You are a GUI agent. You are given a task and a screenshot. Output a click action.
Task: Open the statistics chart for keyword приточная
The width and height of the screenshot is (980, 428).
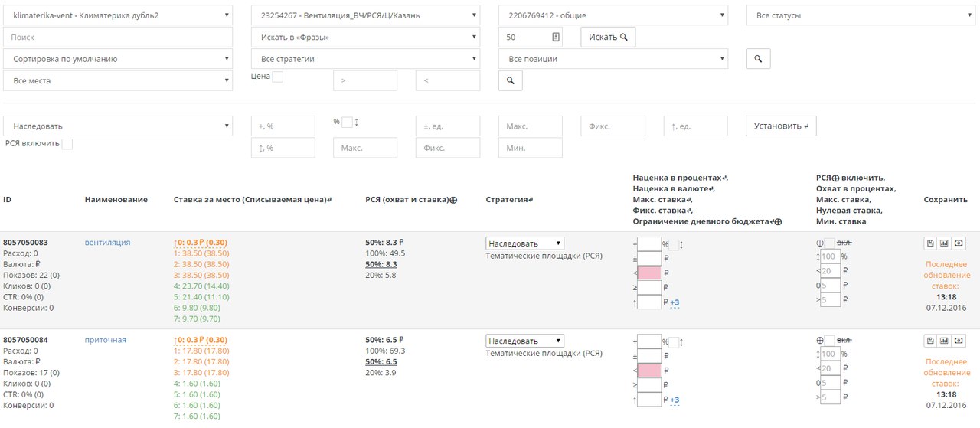tap(944, 341)
